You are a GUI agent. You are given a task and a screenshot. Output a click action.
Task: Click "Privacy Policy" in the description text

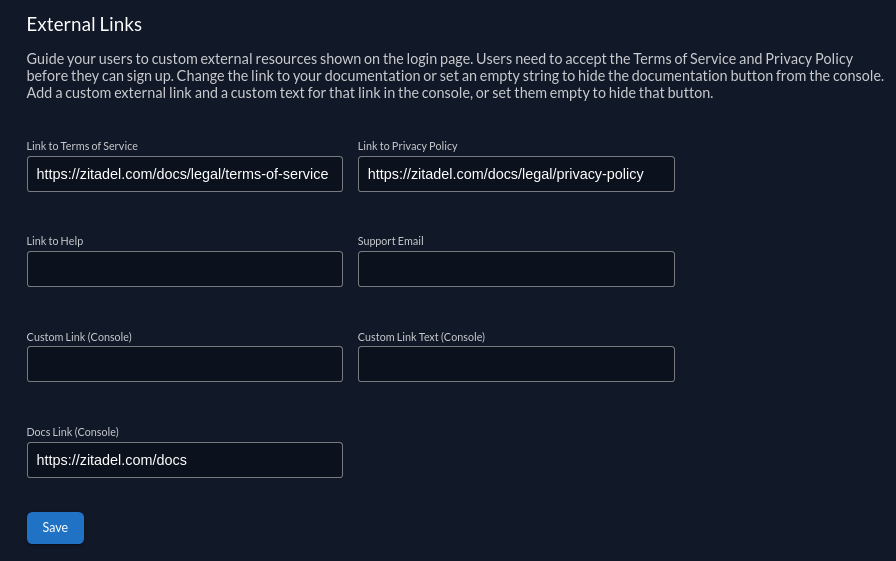pyautogui.click(x=809, y=59)
